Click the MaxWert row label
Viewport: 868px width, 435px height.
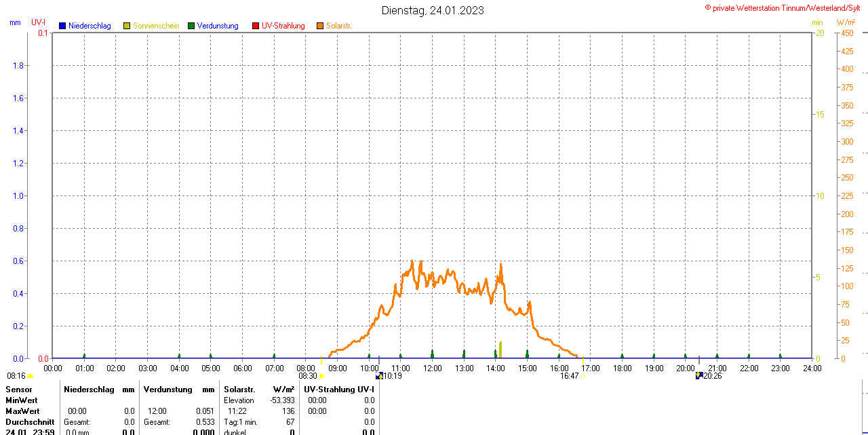coord(22,411)
